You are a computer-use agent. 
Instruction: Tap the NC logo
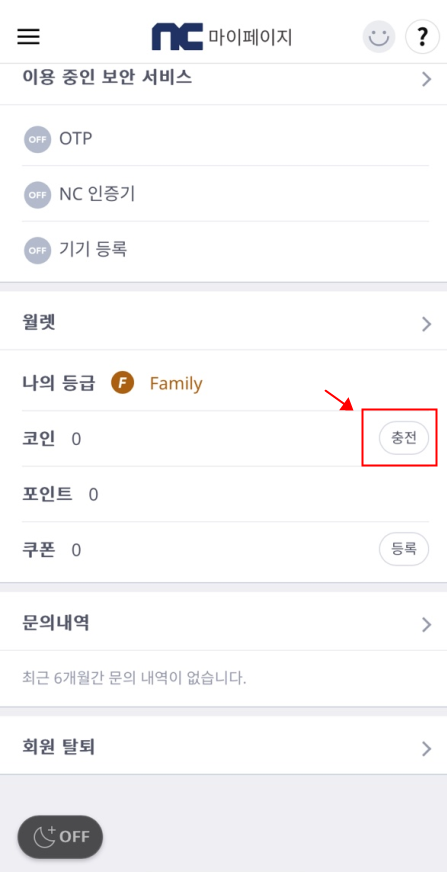[x=177, y=37]
